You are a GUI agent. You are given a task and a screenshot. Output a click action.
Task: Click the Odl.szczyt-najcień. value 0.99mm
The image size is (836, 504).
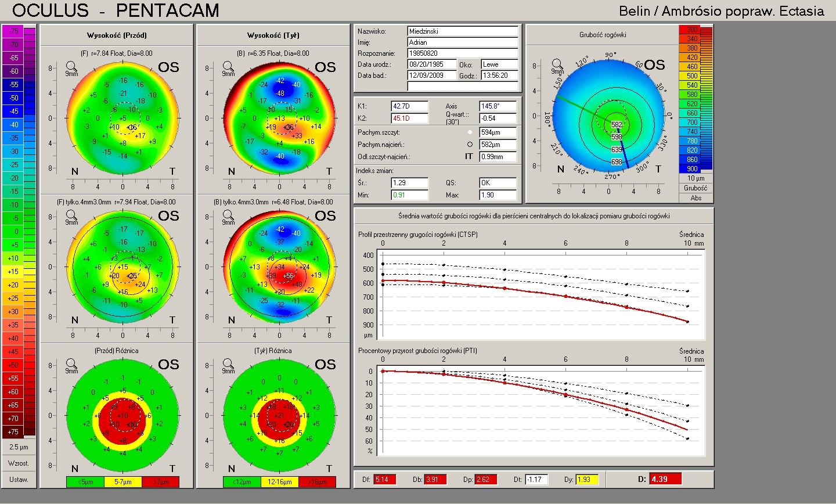[498, 157]
